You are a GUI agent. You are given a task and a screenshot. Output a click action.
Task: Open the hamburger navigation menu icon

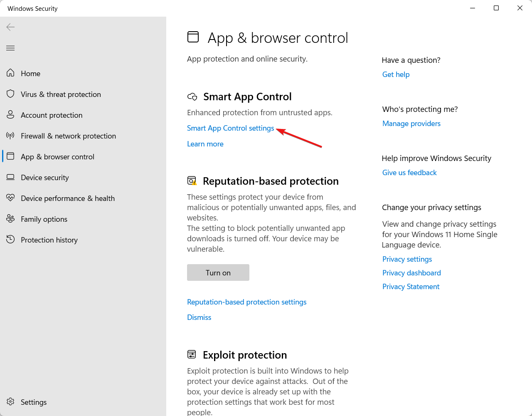click(10, 48)
